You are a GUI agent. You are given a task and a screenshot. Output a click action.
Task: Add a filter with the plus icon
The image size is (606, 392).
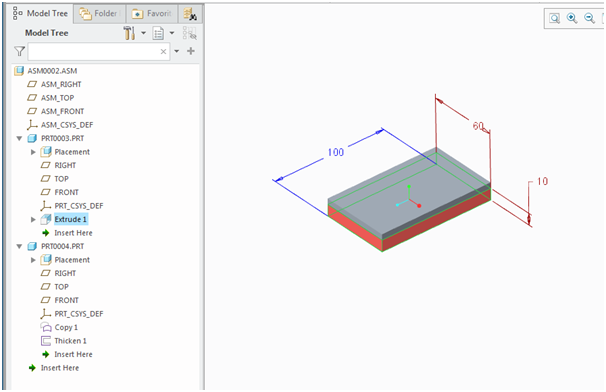pyautogui.click(x=191, y=51)
